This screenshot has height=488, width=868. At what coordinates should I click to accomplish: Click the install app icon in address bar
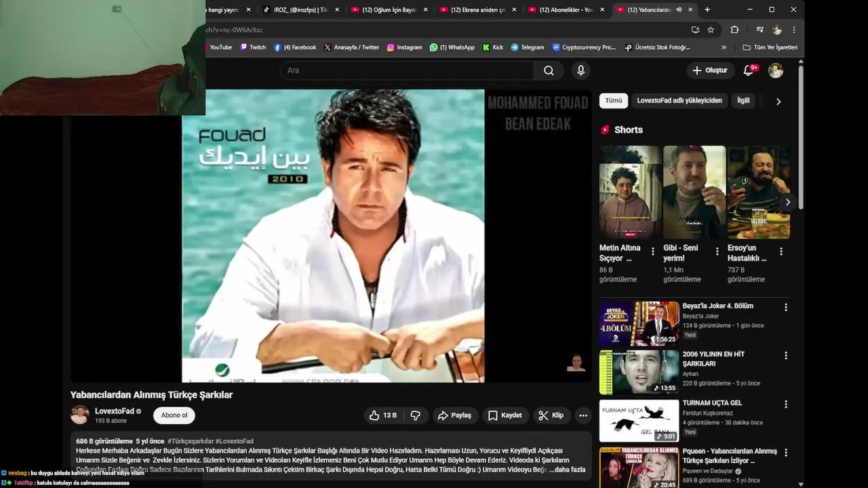click(695, 30)
